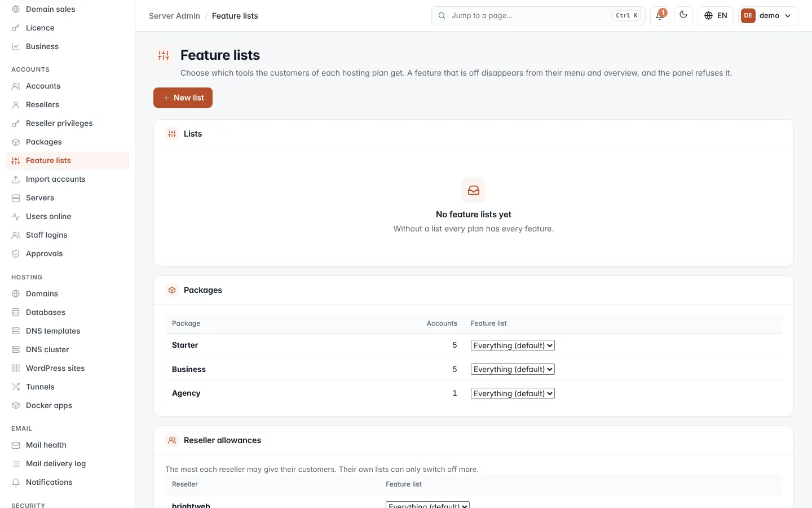Click the Reseller privileges key icon
Screen dimensions: 812x508
16,123
